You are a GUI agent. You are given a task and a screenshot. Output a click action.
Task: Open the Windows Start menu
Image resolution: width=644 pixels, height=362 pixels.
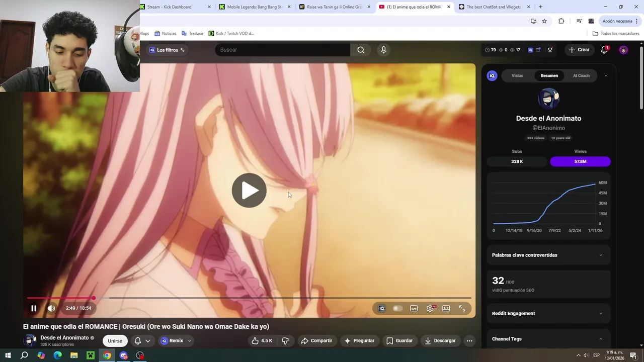click(x=8, y=355)
